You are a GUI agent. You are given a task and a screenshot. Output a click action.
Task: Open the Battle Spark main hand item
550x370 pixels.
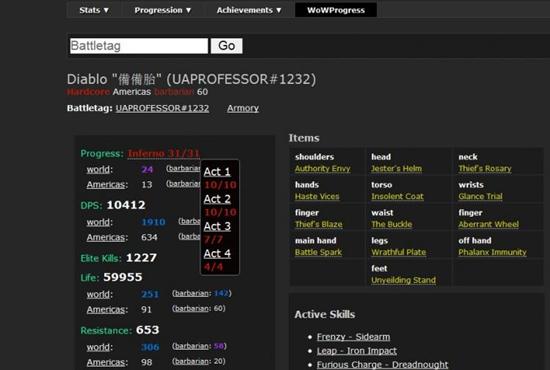318,252
